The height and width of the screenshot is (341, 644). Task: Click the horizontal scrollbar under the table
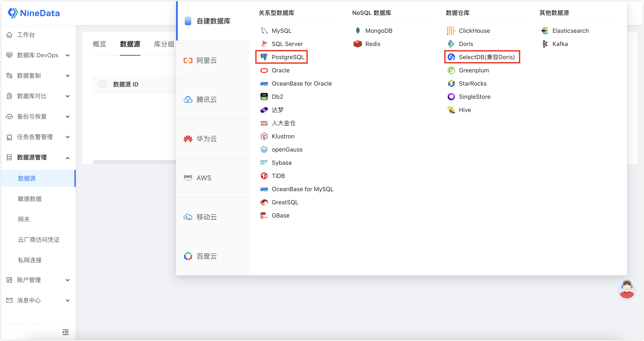pyautogui.click(x=134, y=162)
